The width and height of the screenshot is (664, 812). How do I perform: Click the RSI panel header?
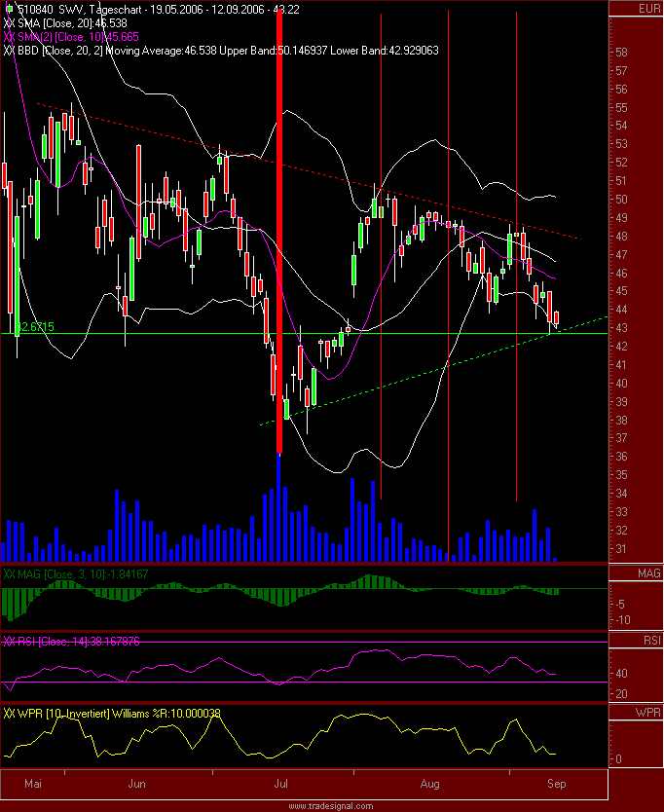click(636, 641)
